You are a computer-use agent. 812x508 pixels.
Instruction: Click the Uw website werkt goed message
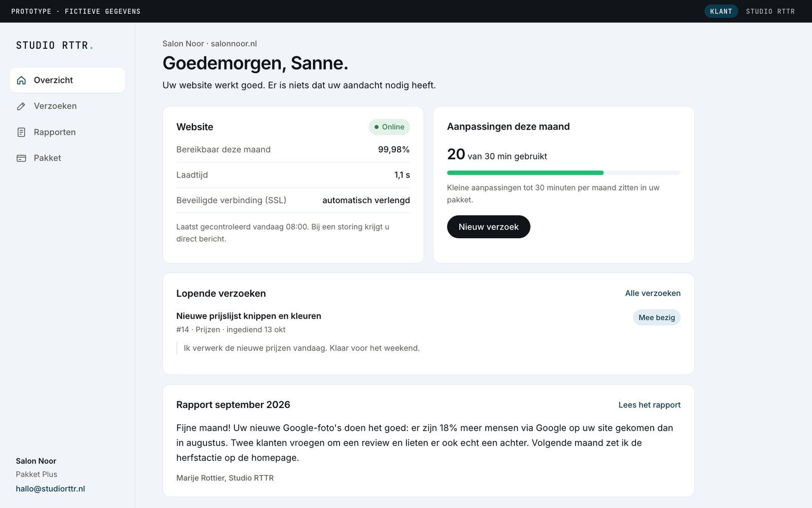[x=299, y=85]
